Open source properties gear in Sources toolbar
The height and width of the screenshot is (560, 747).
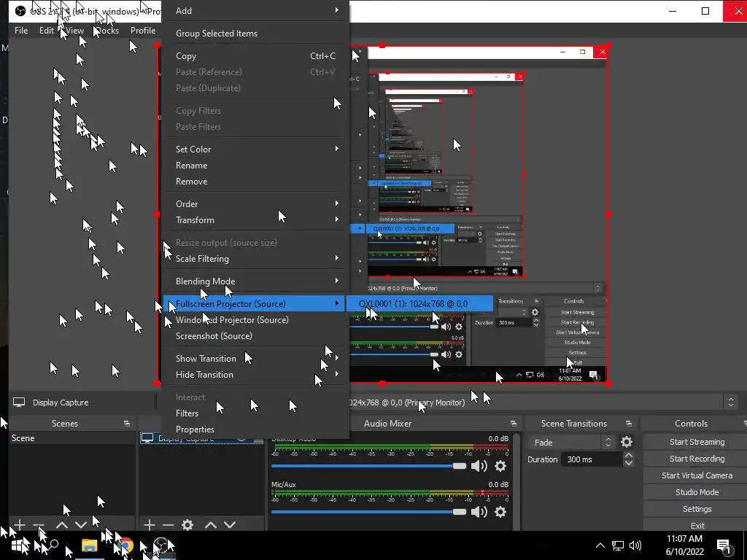187,525
